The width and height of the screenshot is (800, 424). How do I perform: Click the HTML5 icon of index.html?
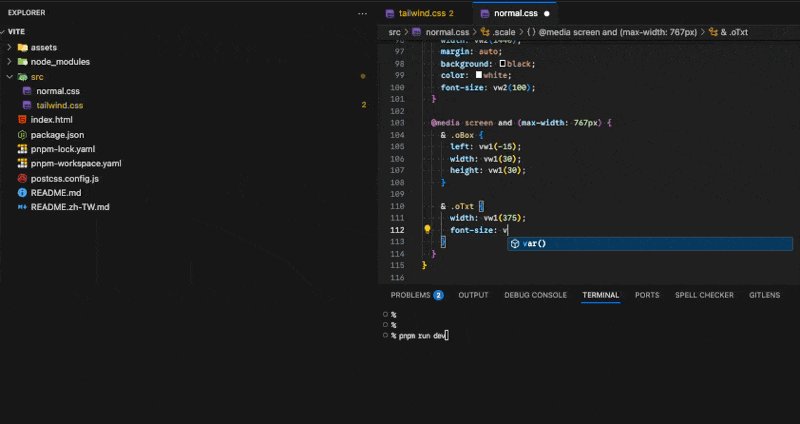tap(22, 120)
